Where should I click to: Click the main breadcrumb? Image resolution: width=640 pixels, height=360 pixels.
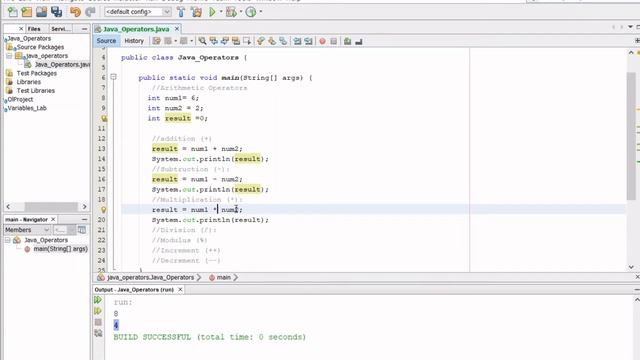click(223, 278)
